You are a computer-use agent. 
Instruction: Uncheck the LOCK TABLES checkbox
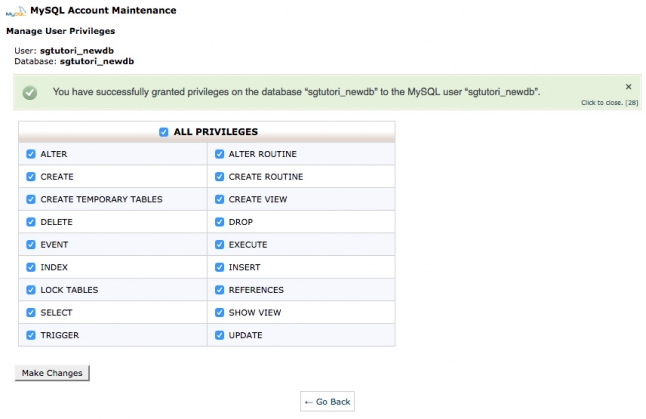tap(30, 290)
